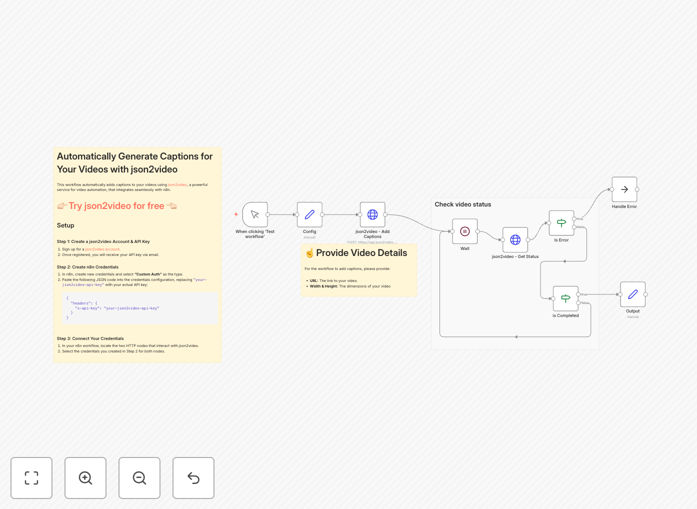
Task: Select the Wait node
Action: 465,231
